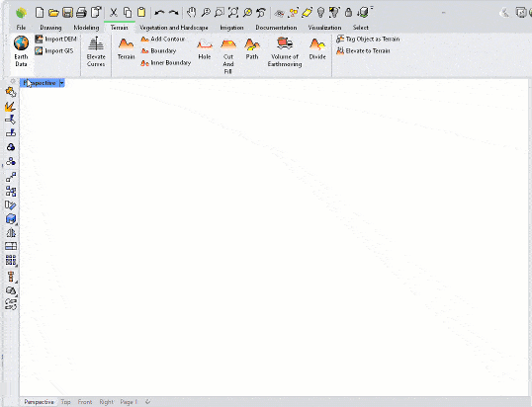
Task: Click the Zoom Extents icon
Action: pyautogui.click(x=233, y=13)
